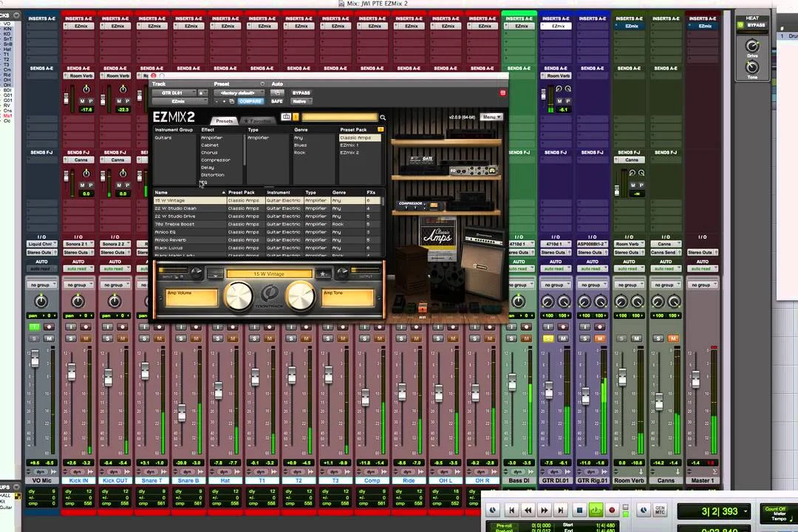Solo the Kick IN track

[70, 338]
